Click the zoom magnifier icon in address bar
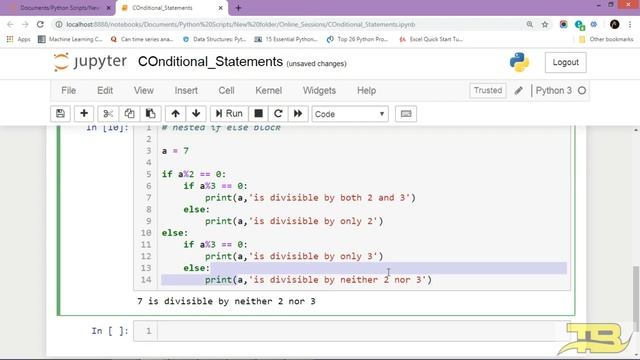Image resolution: width=640 pixels, height=360 pixels. pyautogui.click(x=529, y=24)
